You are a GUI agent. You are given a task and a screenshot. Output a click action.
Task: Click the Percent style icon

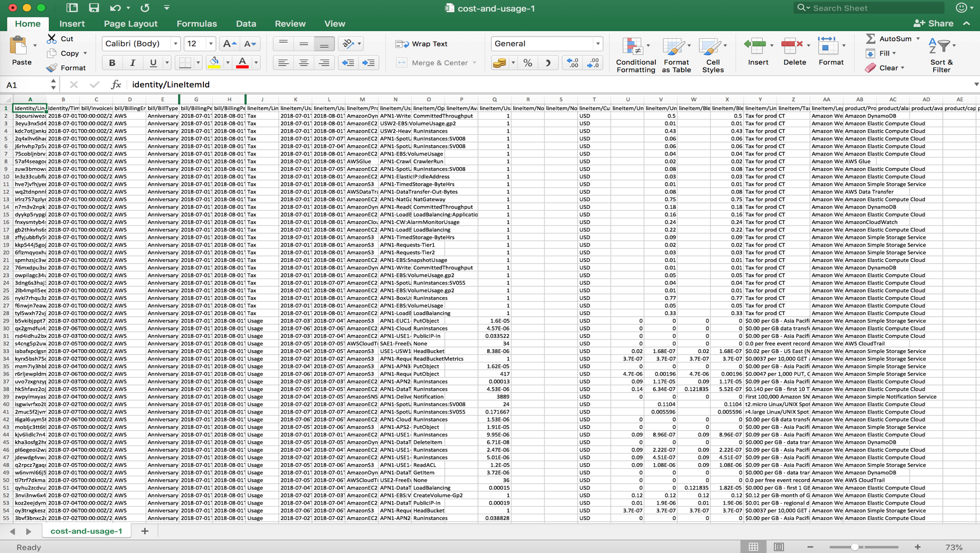point(528,63)
